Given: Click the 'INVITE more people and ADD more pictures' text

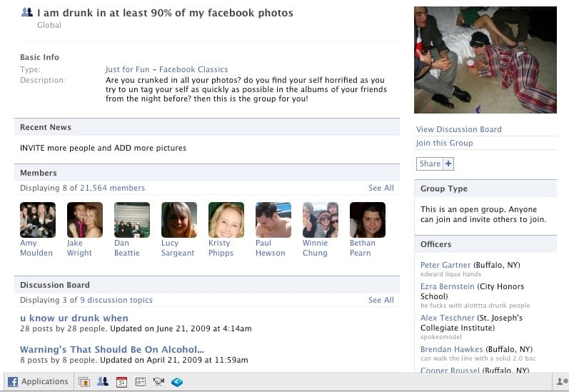Looking at the screenshot, I should tap(103, 148).
